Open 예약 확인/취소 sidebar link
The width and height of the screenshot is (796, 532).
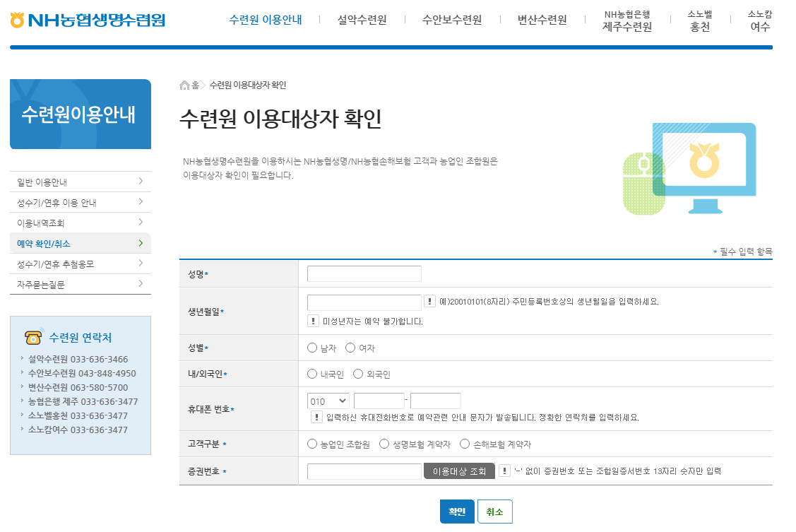pyautogui.click(x=44, y=244)
